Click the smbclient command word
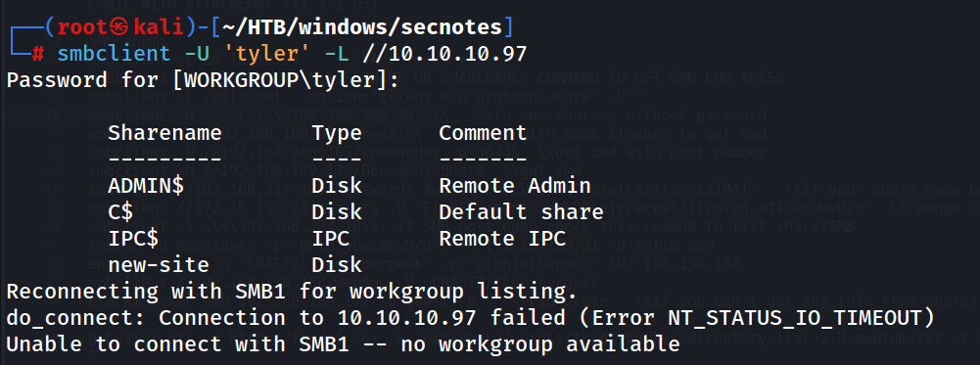Image resolution: width=980 pixels, height=365 pixels. click(114, 54)
